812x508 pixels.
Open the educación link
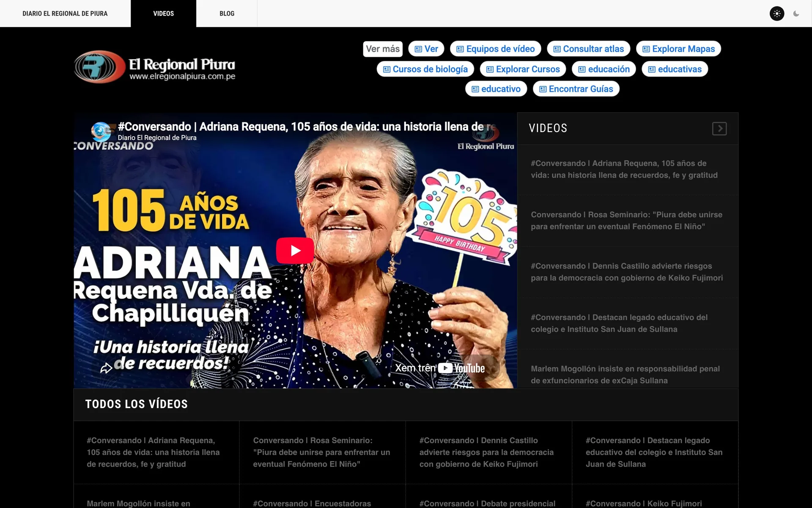pos(604,69)
